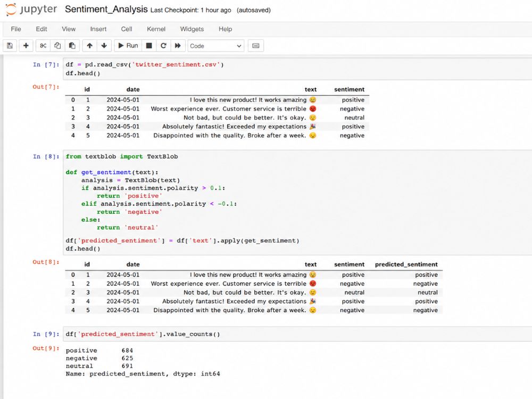Click 'Name: predicted_sentiment, dtype: int64' line

[143, 374]
